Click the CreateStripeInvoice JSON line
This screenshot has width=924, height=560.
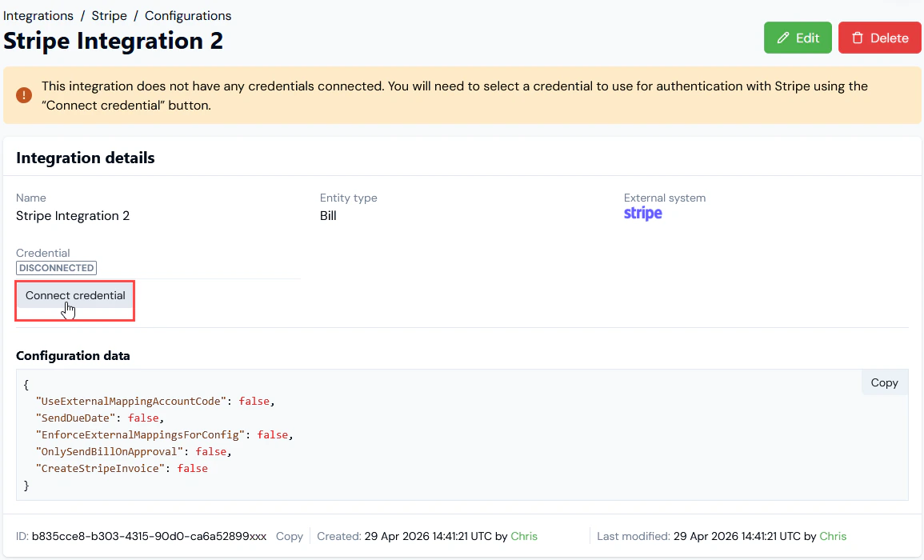pos(122,468)
